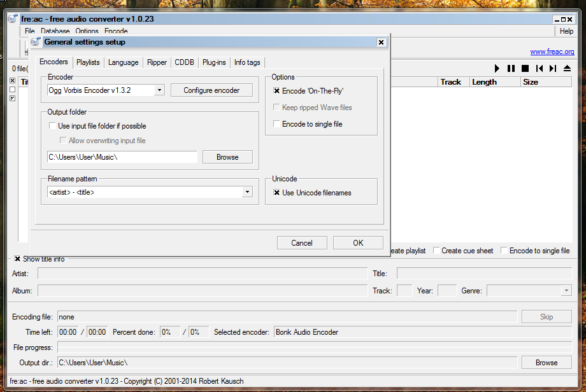Check Encode to single file in main window
This screenshot has height=392, width=586.
(504, 251)
